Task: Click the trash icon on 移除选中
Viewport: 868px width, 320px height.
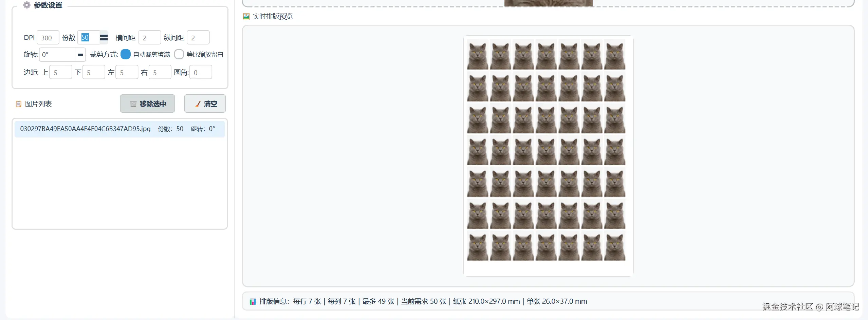Action: [133, 104]
